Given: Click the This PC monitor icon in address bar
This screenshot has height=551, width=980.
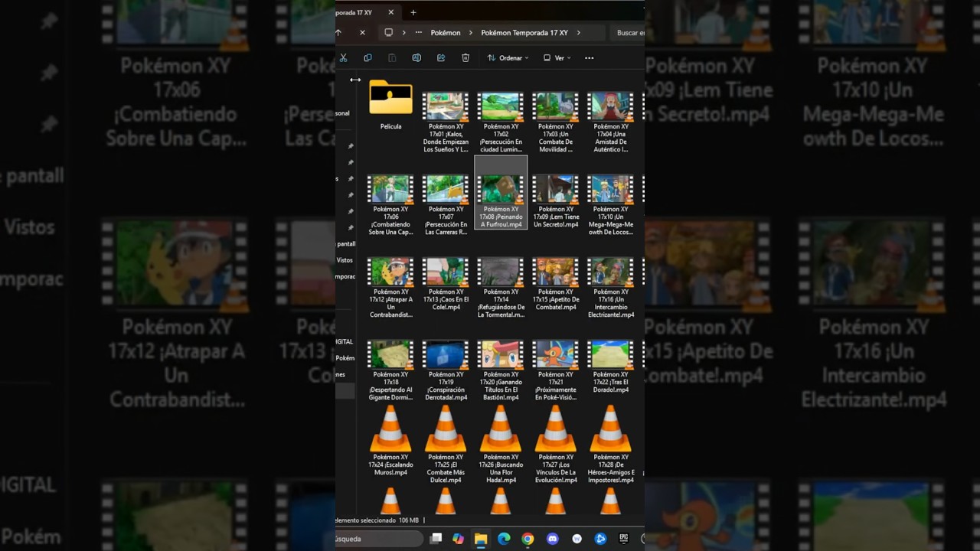Looking at the screenshot, I should click(388, 33).
